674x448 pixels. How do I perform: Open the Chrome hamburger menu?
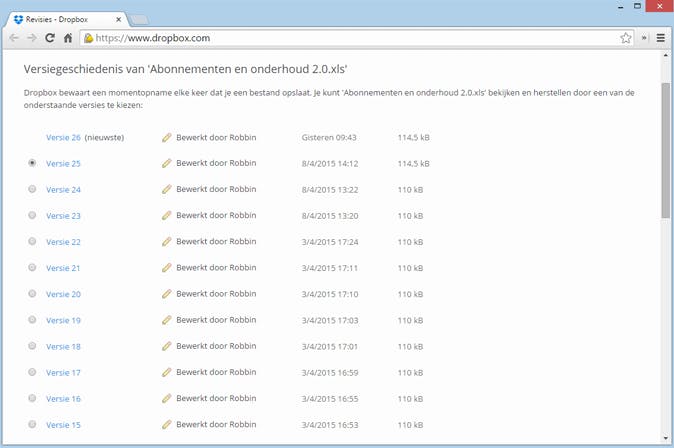[x=661, y=38]
